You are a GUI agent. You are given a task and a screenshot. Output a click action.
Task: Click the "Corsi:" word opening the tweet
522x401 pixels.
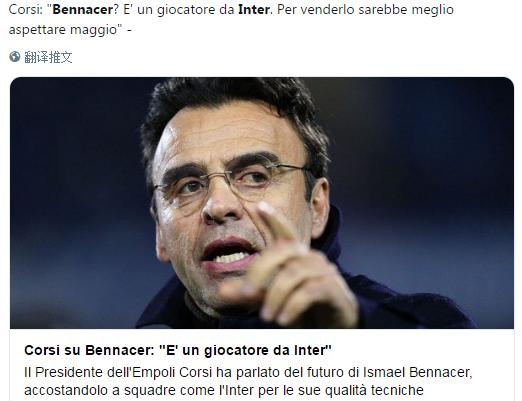point(26,10)
